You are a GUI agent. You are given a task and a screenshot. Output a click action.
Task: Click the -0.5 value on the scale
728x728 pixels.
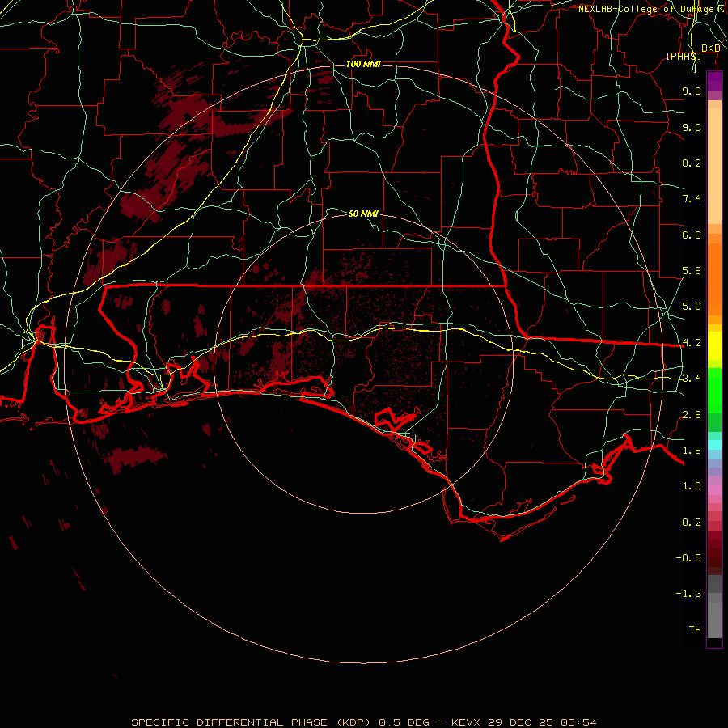pos(688,558)
